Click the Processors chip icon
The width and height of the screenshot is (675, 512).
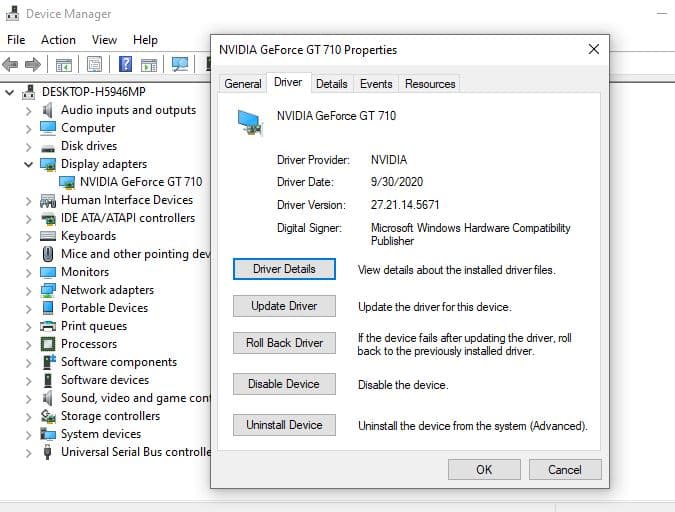pos(48,344)
